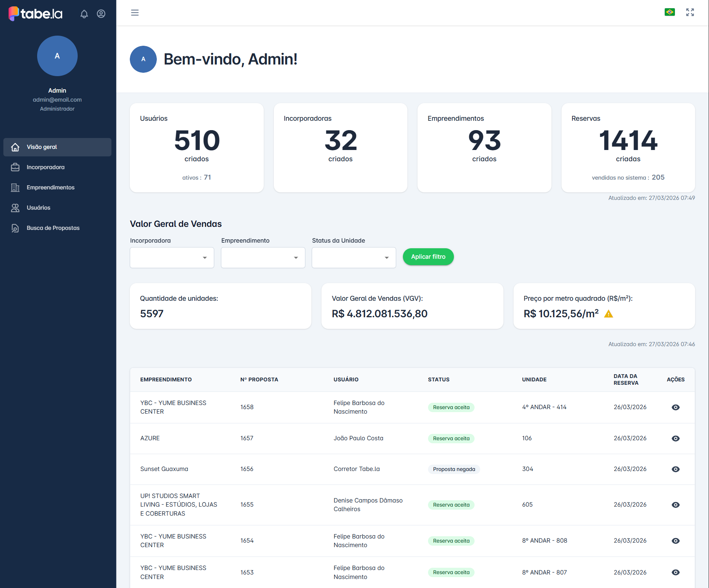Go to Empreendimentos in the sidebar
Screen dimensions: 709x588
[x=51, y=187]
